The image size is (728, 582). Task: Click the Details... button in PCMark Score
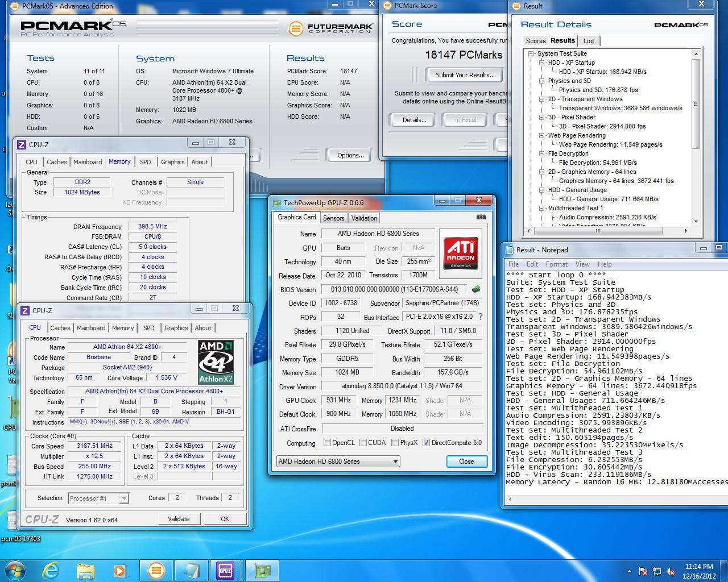click(414, 120)
